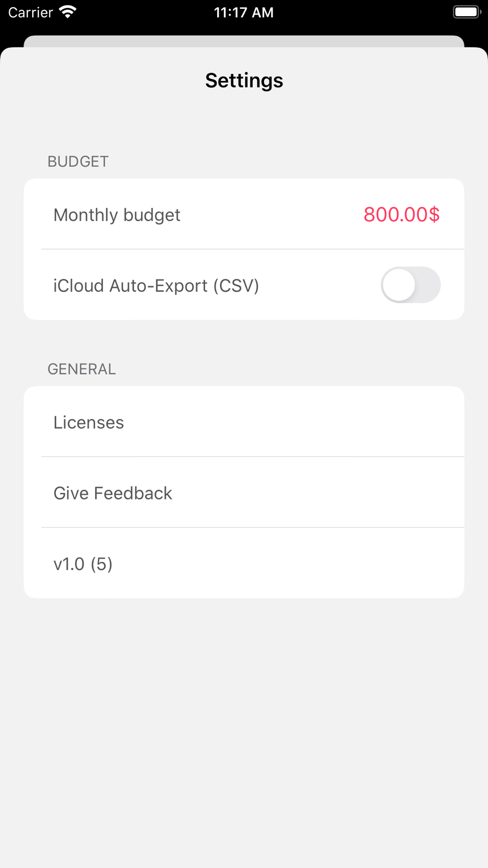This screenshot has width=488, height=868.
Task: Click the iCloud Auto-Export (CSV) label
Action: (x=156, y=286)
